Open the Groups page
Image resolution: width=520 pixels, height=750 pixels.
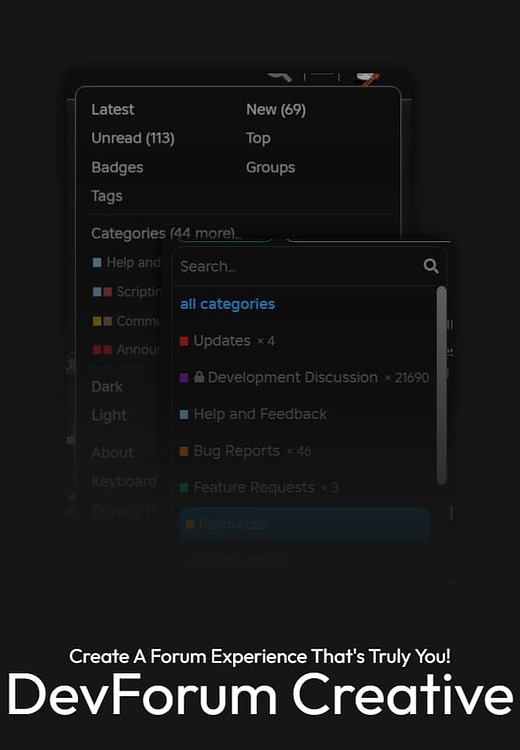270,167
